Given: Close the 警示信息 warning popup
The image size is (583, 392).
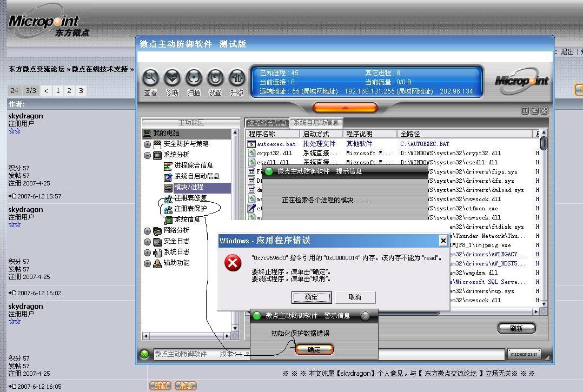Looking at the screenshot, I should (x=366, y=316).
